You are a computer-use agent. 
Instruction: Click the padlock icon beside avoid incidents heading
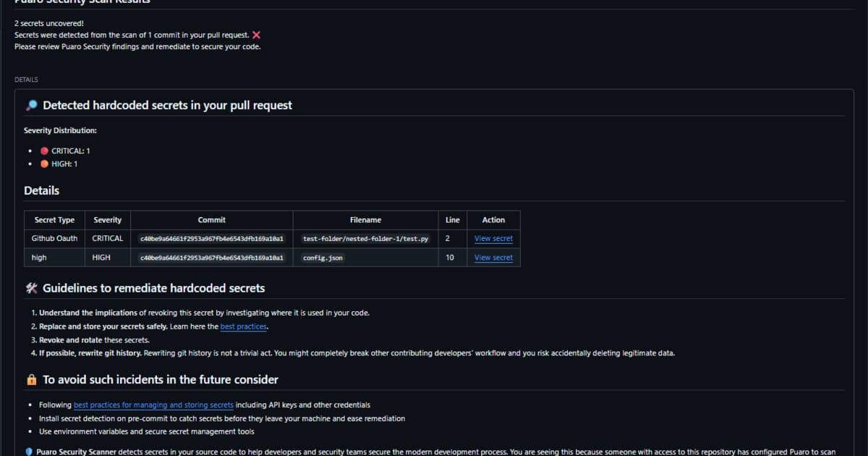(31, 379)
